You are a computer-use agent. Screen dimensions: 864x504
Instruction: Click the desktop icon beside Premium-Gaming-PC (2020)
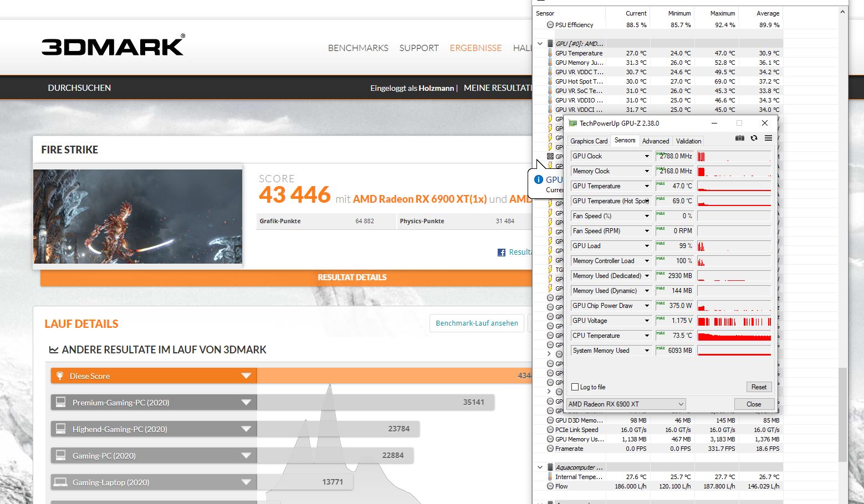click(60, 403)
